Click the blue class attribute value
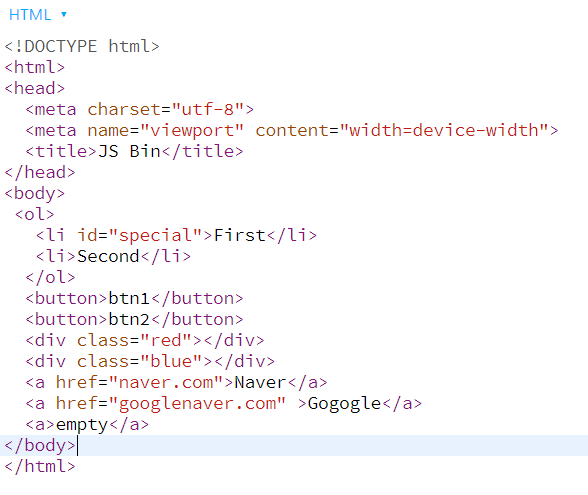588x495 pixels. point(171,362)
